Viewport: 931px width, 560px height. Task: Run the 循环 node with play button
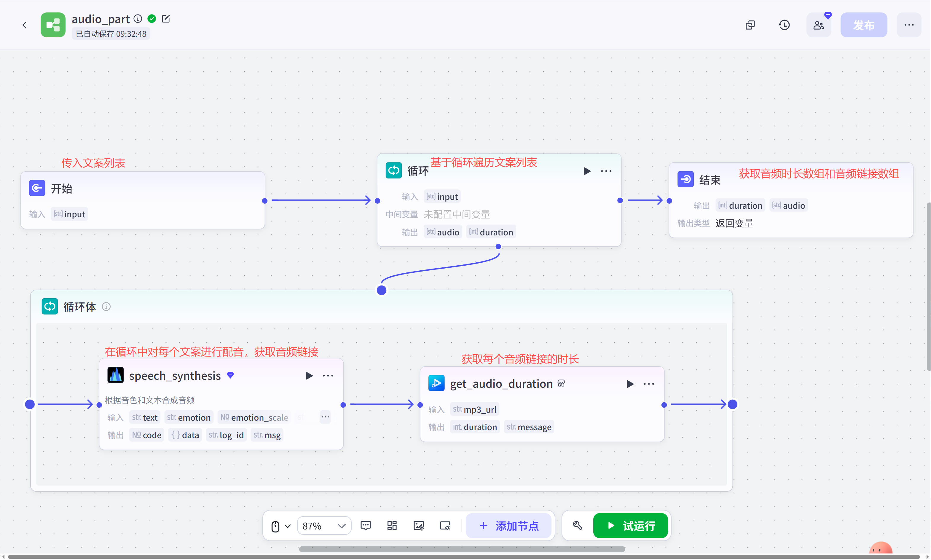click(587, 171)
